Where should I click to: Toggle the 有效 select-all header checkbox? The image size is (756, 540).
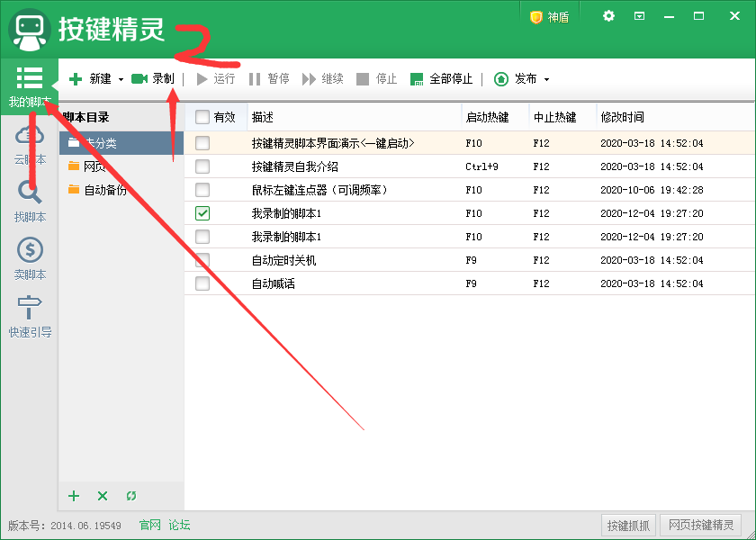(202, 117)
